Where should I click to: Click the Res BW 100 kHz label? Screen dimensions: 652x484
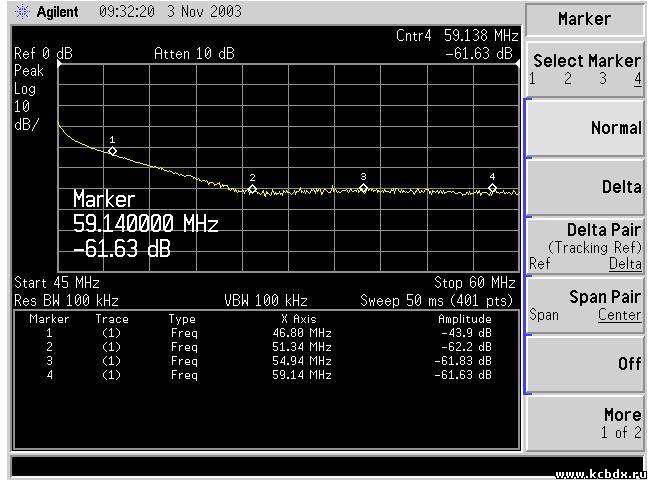(x=67, y=300)
